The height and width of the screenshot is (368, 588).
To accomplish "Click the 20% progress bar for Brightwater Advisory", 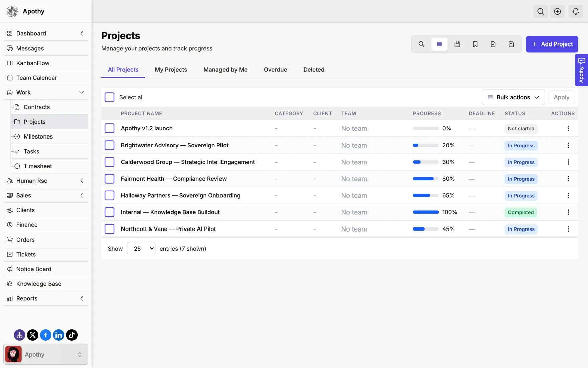I will click(x=426, y=145).
